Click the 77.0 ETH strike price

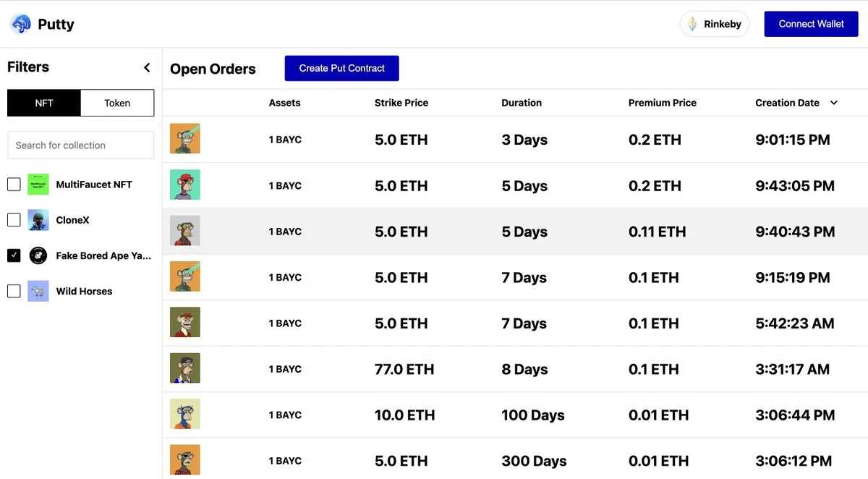[x=404, y=369]
